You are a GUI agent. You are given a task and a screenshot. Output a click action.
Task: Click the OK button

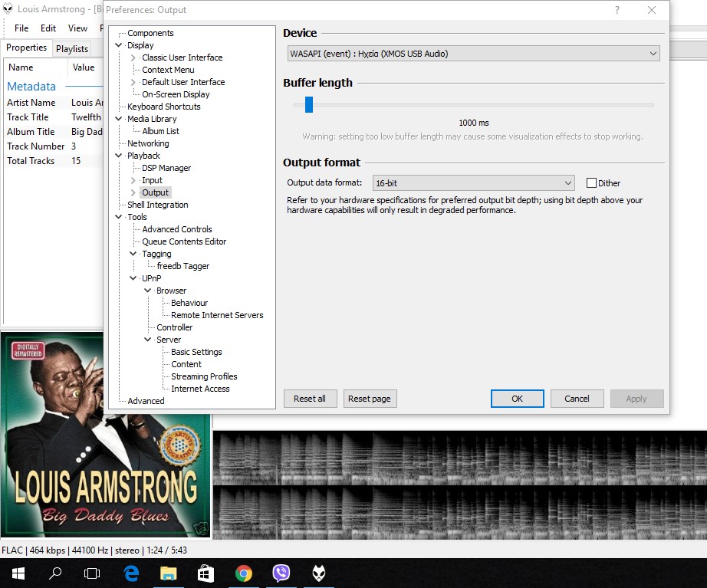[x=517, y=399]
